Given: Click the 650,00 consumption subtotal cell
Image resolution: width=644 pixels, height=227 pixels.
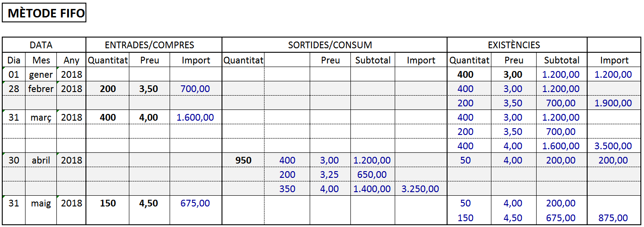Looking at the screenshot, I should point(372,174).
